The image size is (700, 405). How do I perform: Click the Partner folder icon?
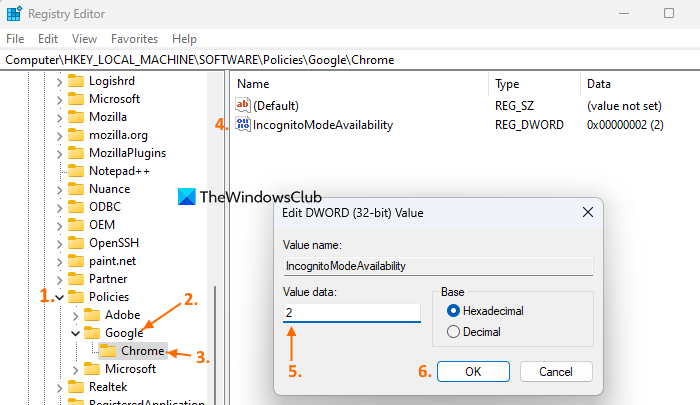(x=76, y=279)
